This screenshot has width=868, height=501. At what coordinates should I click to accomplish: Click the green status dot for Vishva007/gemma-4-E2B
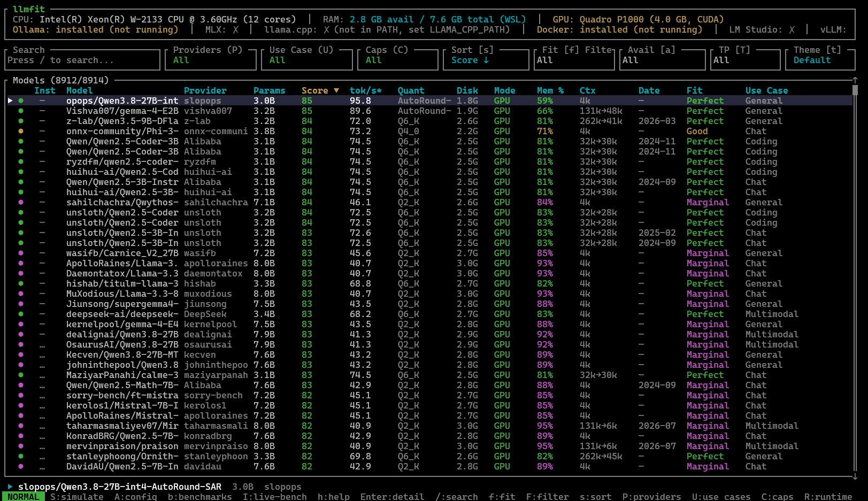click(21, 111)
